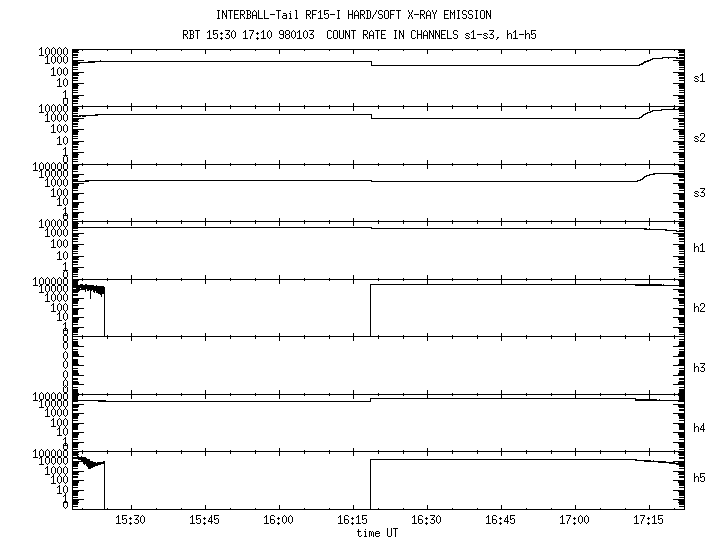This screenshot has height=550, width=720.
Task: Click the empty h3 channel plot area
Action: (x=378, y=364)
